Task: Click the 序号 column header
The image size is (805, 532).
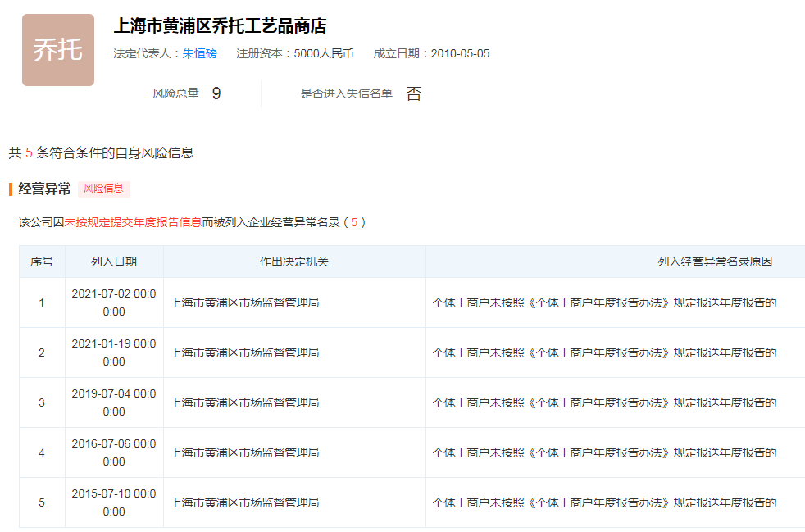Action: tap(42, 261)
